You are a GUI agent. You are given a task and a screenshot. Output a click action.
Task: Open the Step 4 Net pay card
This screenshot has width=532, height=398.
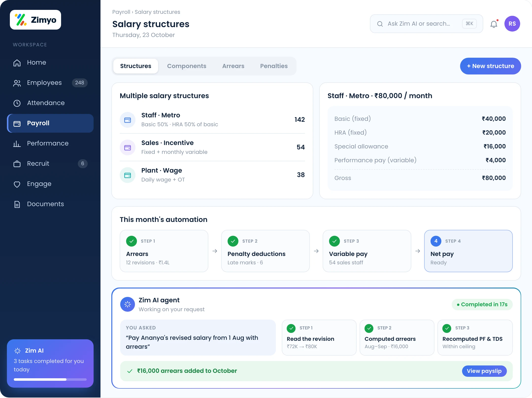[468, 251]
